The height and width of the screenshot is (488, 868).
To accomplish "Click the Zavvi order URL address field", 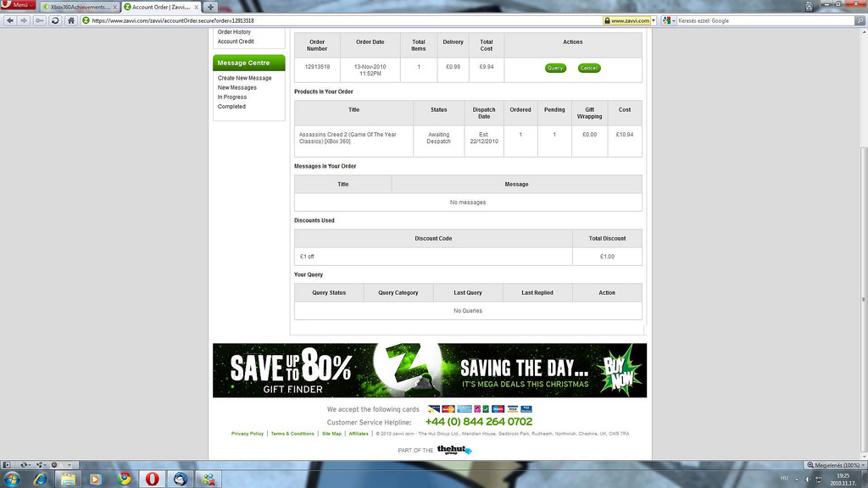I will [x=343, y=20].
